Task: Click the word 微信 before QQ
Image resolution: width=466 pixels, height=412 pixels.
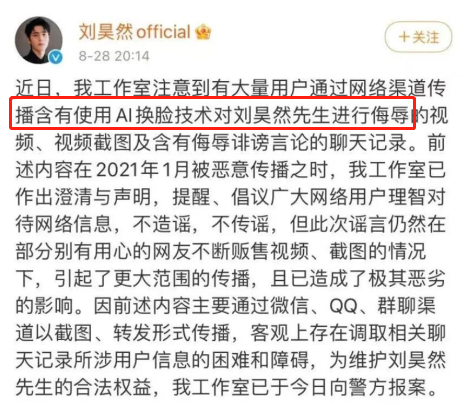Action: tap(289, 306)
